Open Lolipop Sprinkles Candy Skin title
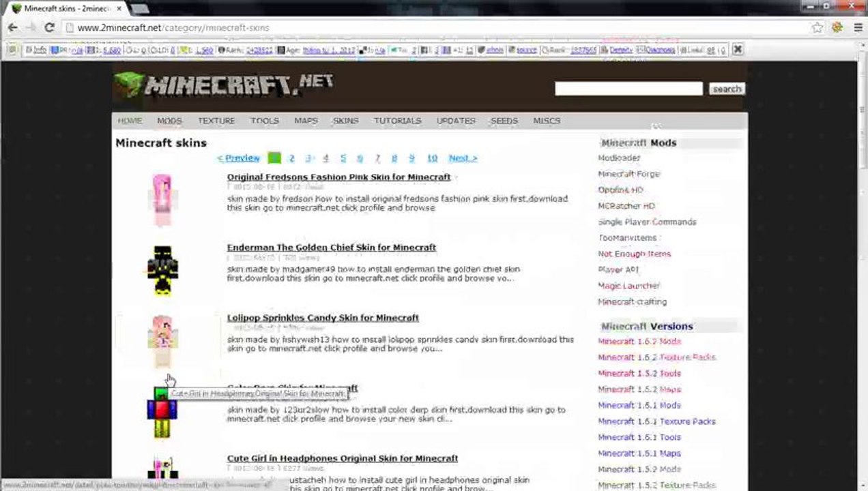 click(323, 318)
